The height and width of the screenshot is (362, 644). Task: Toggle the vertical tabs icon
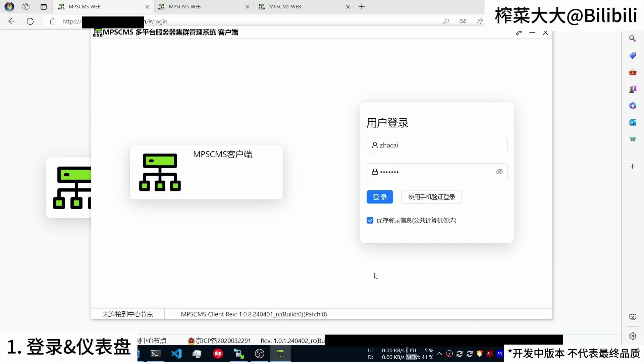tap(44, 7)
